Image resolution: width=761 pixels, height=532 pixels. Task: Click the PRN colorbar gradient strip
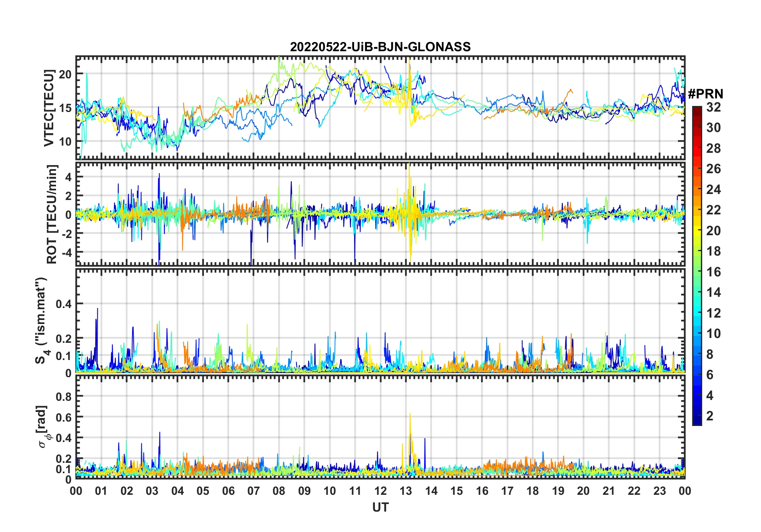point(697,266)
